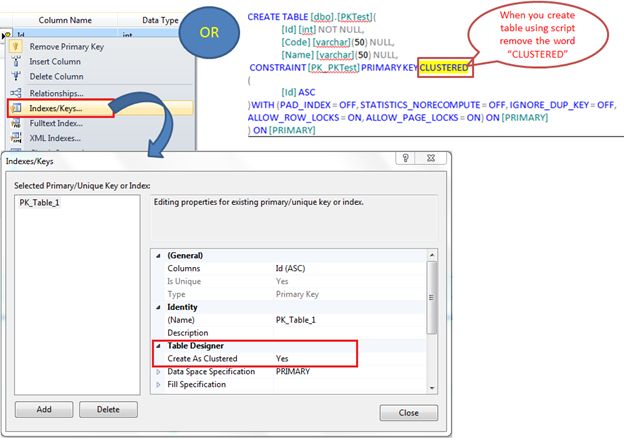Screen dimensions: 624x438
Task: Click property grid scroll down arrow
Action: point(432,388)
